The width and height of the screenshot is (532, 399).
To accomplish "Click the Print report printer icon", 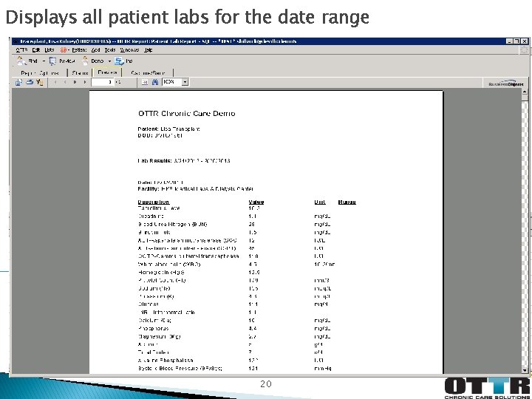I will click(30, 82).
